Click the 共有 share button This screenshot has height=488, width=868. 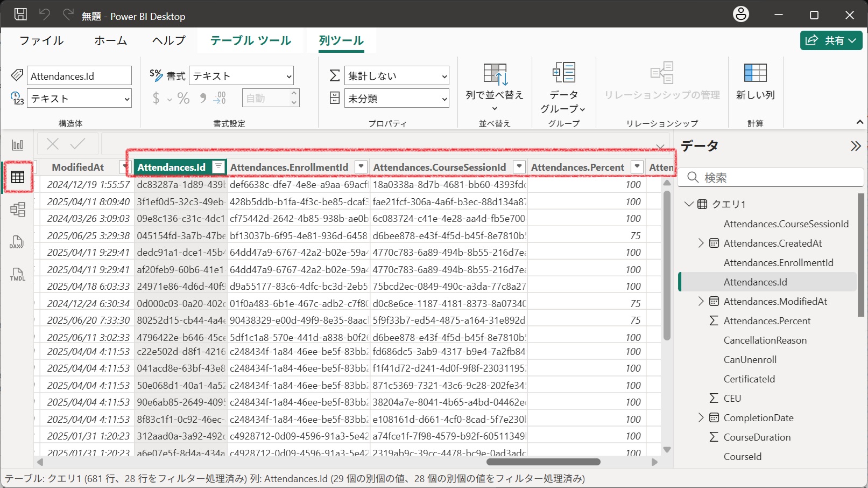click(x=831, y=40)
